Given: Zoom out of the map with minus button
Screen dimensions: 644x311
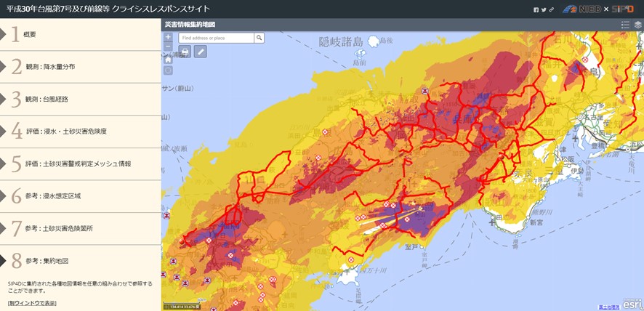Looking at the screenshot, I should 168,47.
